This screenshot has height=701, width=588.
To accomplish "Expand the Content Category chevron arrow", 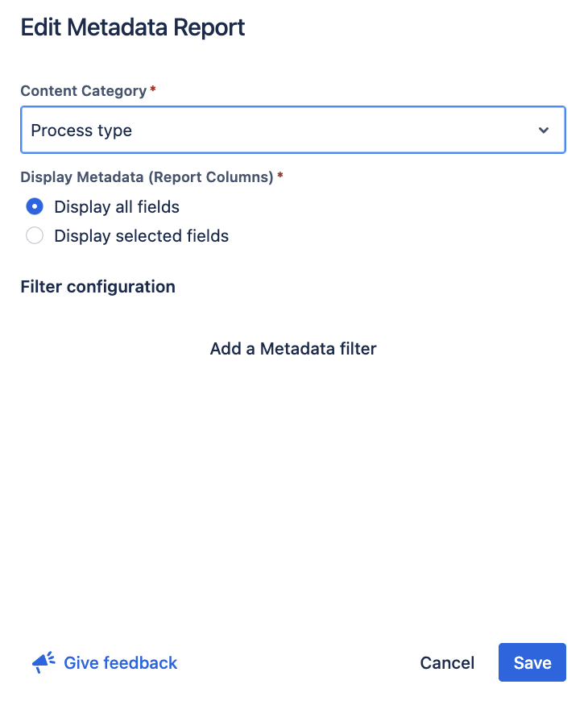I will point(544,131).
